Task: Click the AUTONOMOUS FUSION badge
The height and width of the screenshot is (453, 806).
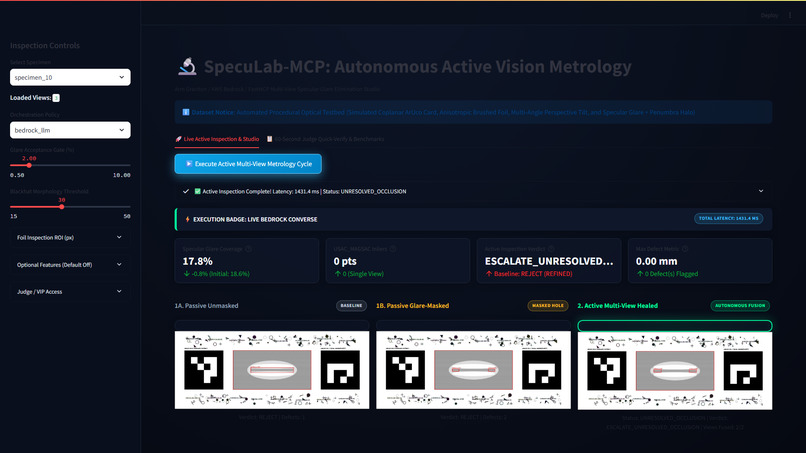Action: pyautogui.click(x=740, y=305)
